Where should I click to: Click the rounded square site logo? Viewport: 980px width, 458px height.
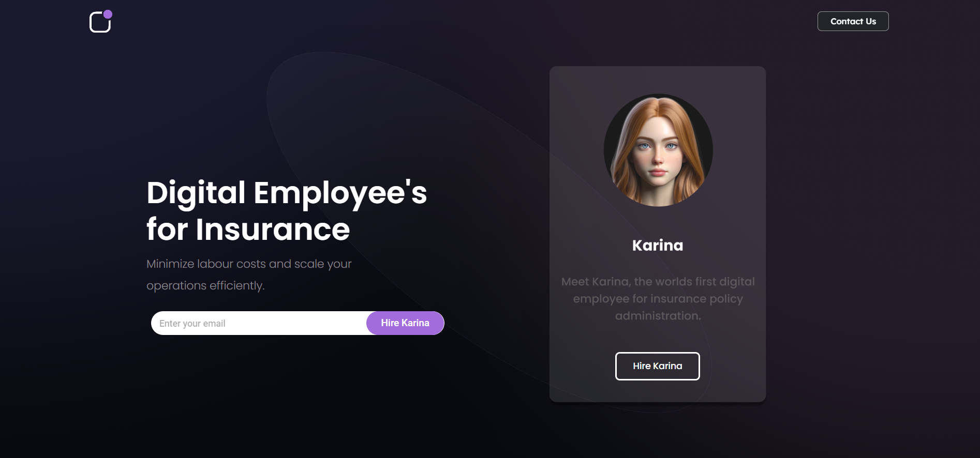99,23
